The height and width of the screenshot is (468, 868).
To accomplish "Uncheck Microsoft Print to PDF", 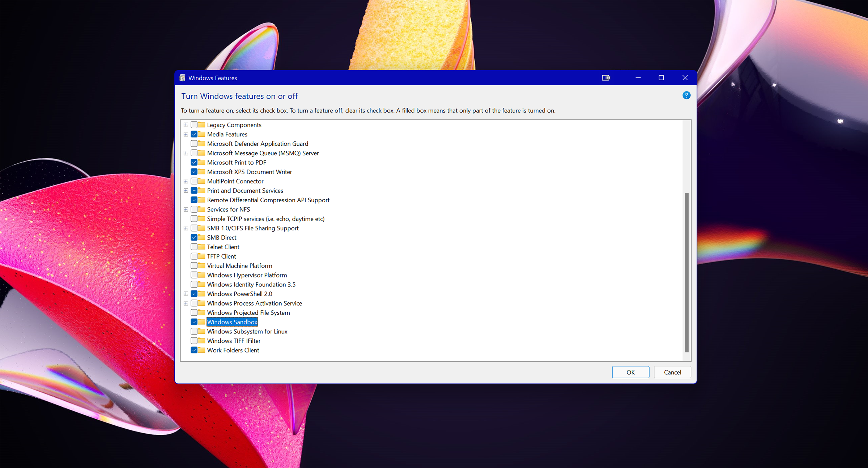I will 194,162.
